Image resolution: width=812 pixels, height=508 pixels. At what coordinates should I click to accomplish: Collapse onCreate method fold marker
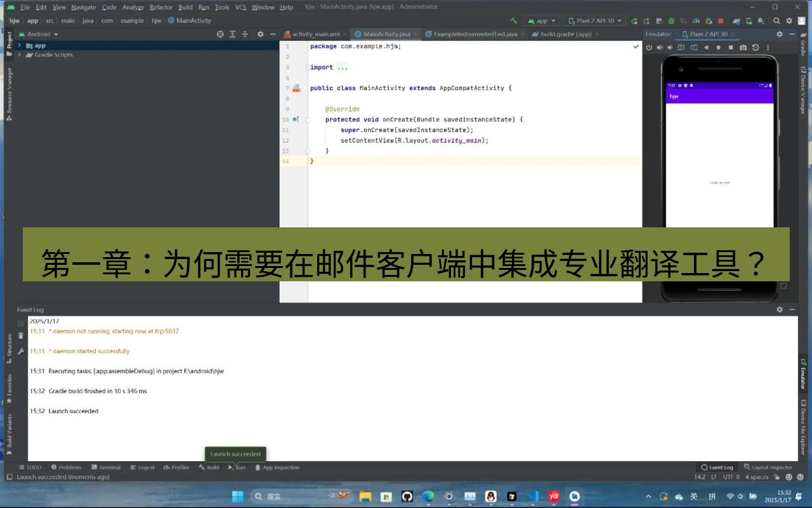[308, 119]
